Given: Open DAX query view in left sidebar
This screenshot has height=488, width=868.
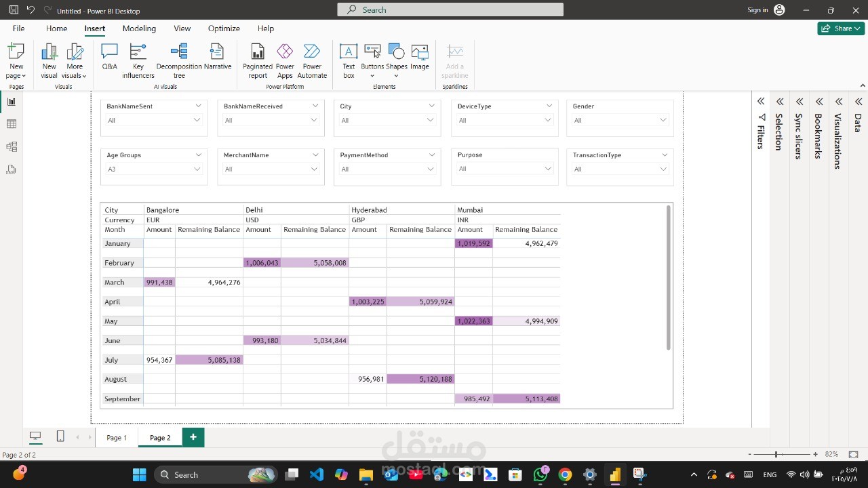Looking at the screenshot, I should [12, 169].
